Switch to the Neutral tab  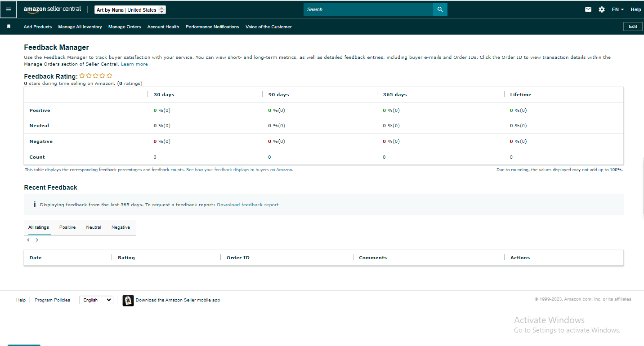94,227
